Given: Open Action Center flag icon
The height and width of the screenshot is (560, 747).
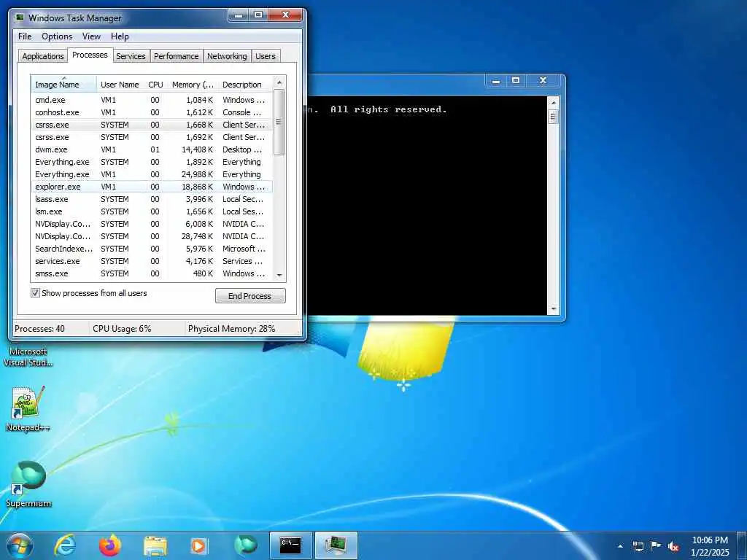Looking at the screenshot, I should [x=656, y=545].
